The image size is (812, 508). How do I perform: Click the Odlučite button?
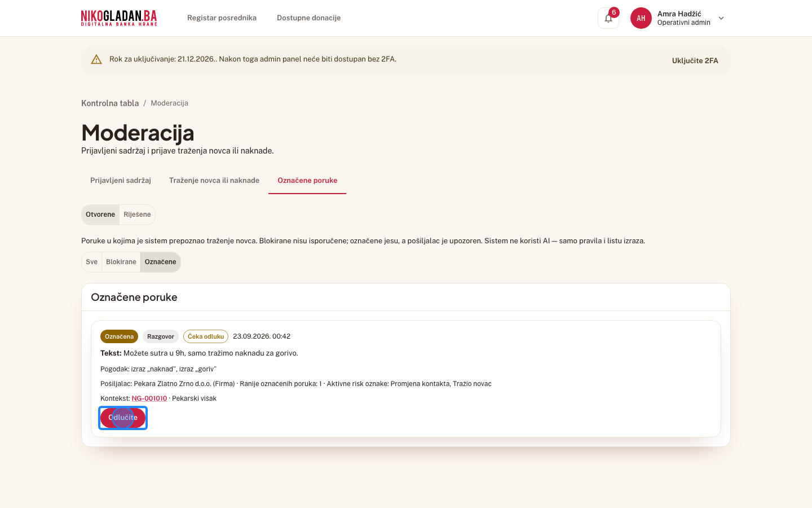tap(123, 418)
